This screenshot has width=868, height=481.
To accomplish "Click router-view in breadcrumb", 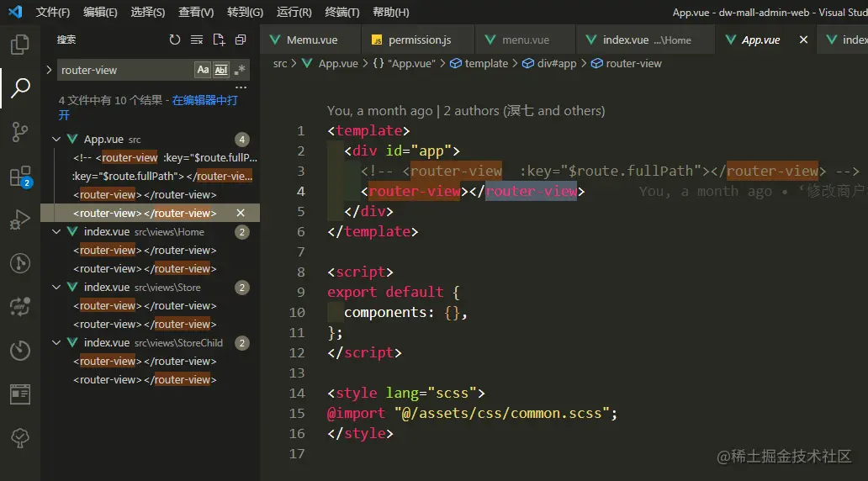I will pos(626,64).
